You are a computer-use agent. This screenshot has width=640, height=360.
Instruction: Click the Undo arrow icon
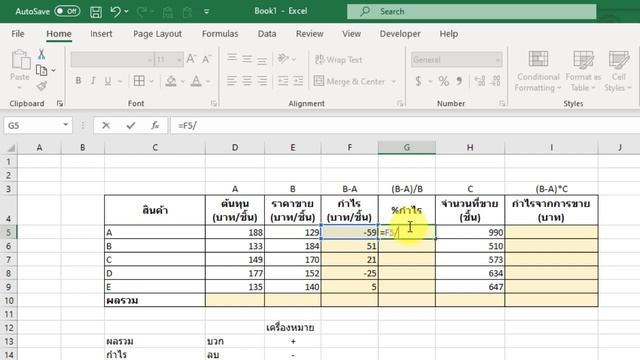(x=115, y=11)
